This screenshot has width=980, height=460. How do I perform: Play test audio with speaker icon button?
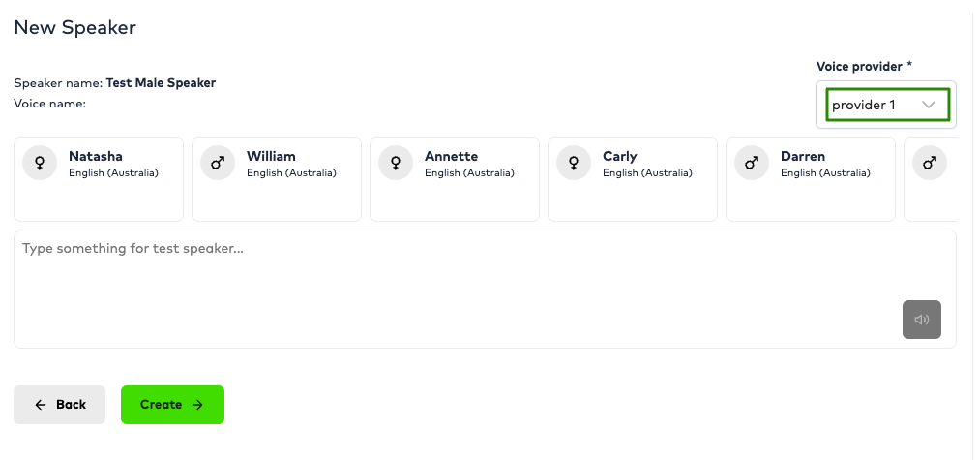coord(922,320)
